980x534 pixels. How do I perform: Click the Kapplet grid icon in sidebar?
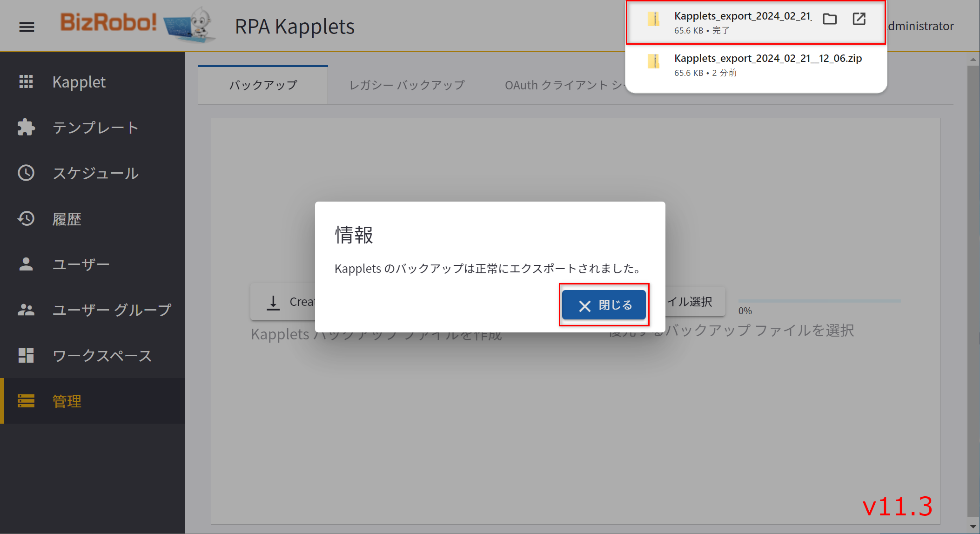coord(26,81)
